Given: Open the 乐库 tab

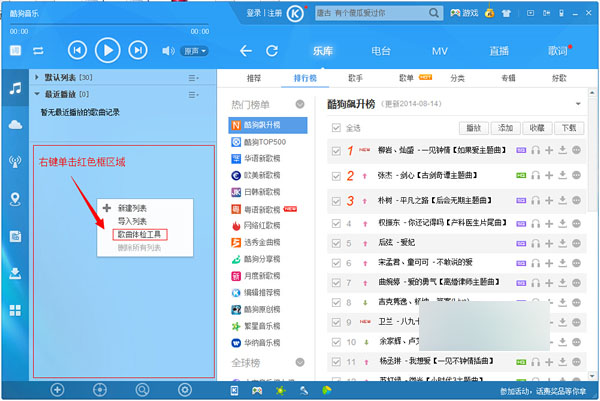Looking at the screenshot, I should pos(323,51).
